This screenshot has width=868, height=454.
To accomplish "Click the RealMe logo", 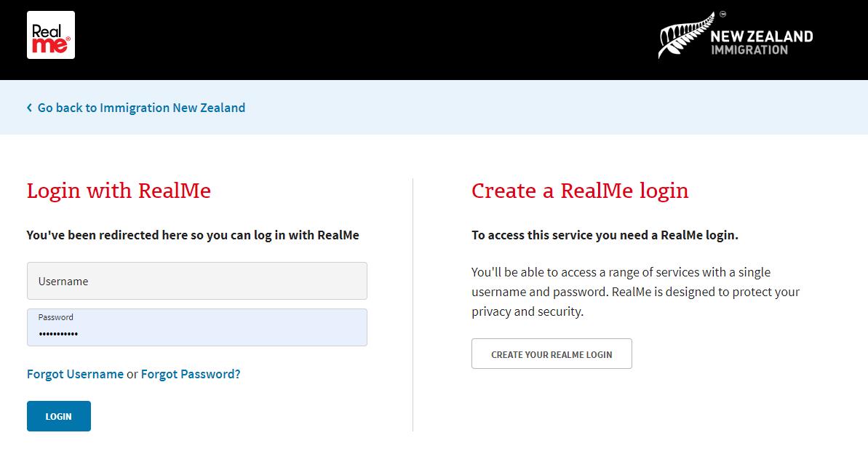I will [51, 35].
